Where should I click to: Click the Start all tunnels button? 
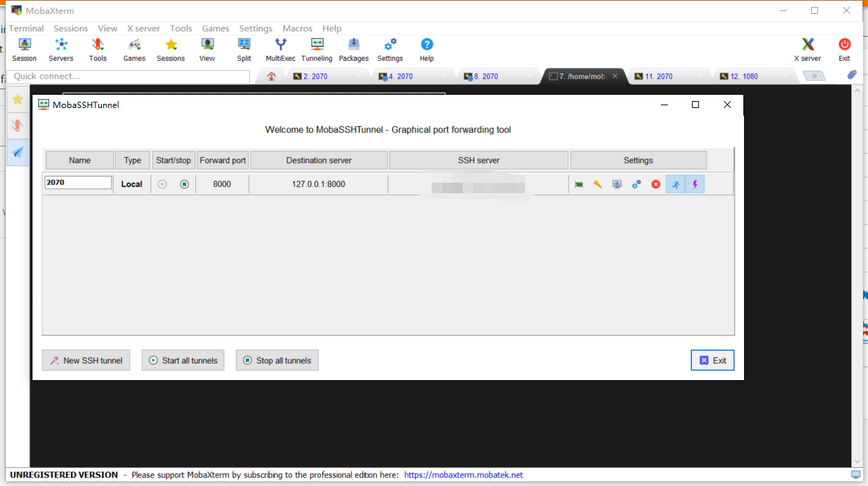point(183,360)
